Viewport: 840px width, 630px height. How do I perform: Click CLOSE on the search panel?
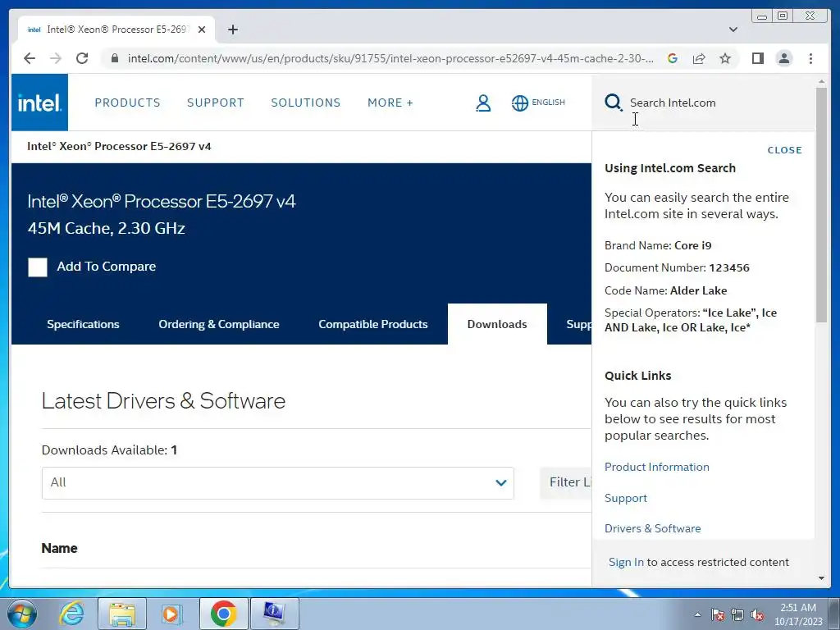tap(784, 150)
